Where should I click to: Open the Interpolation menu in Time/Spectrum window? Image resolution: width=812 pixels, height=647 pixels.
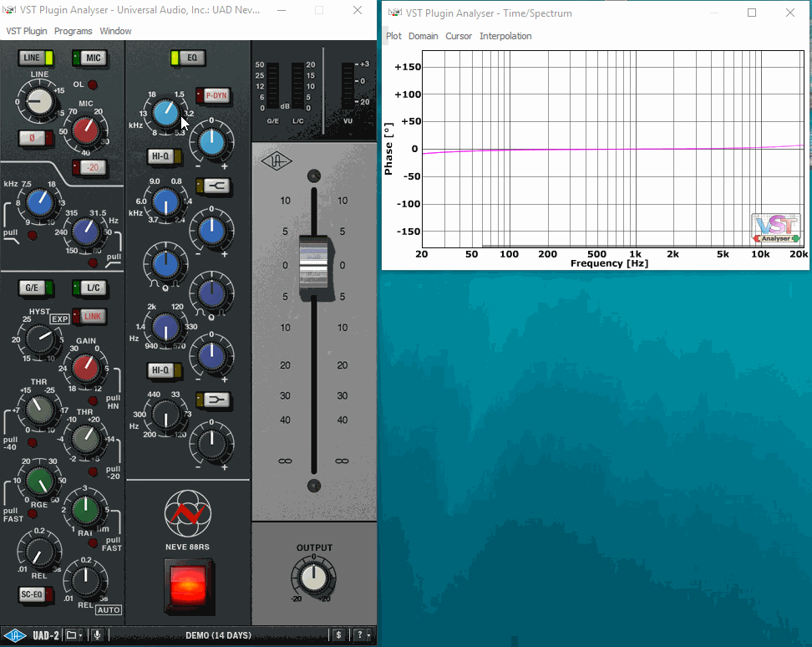click(505, 36)
